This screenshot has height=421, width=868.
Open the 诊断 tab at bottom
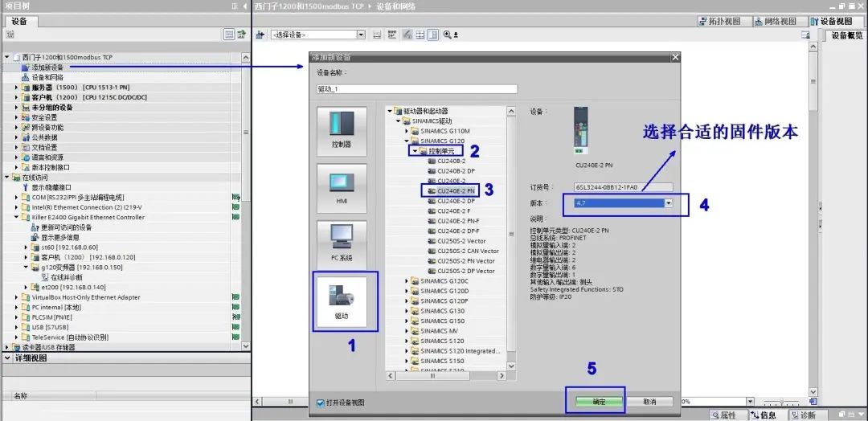pyautogui.click(x=803, y=415)
